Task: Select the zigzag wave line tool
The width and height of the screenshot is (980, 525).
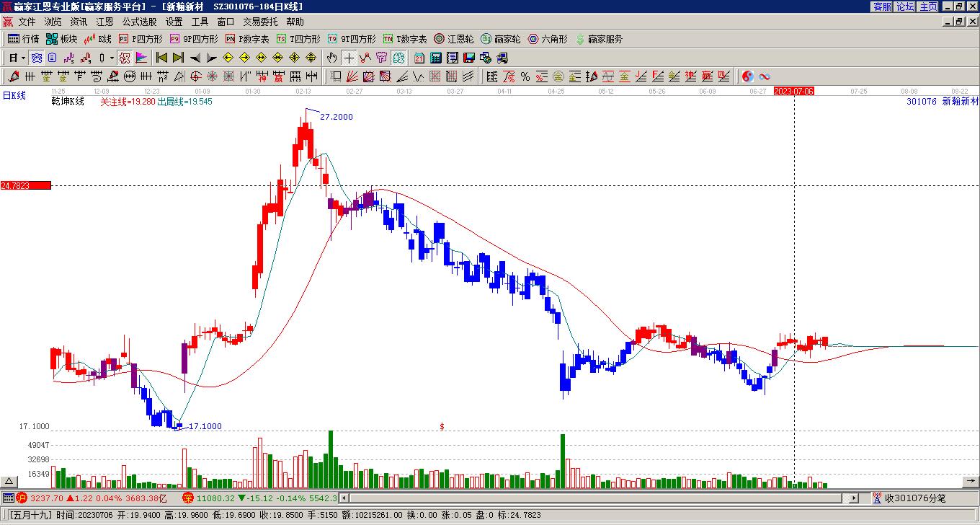Action: coord(418,76)
